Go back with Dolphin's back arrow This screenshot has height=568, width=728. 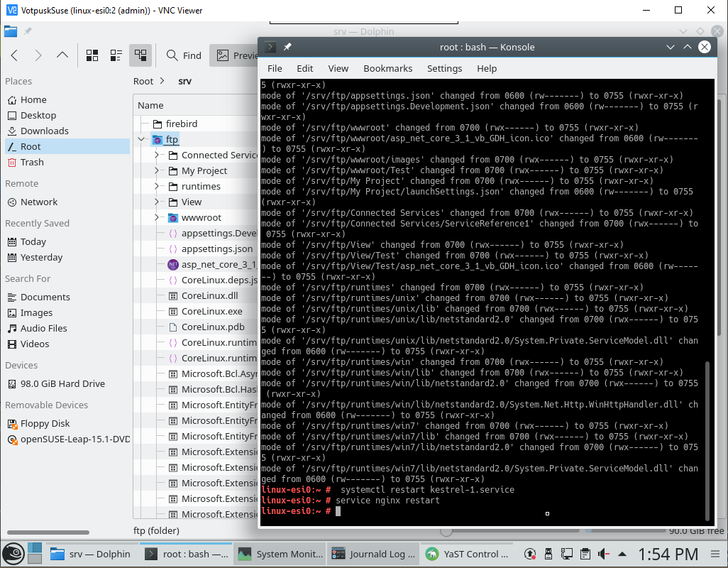click(x=14, y=55)
